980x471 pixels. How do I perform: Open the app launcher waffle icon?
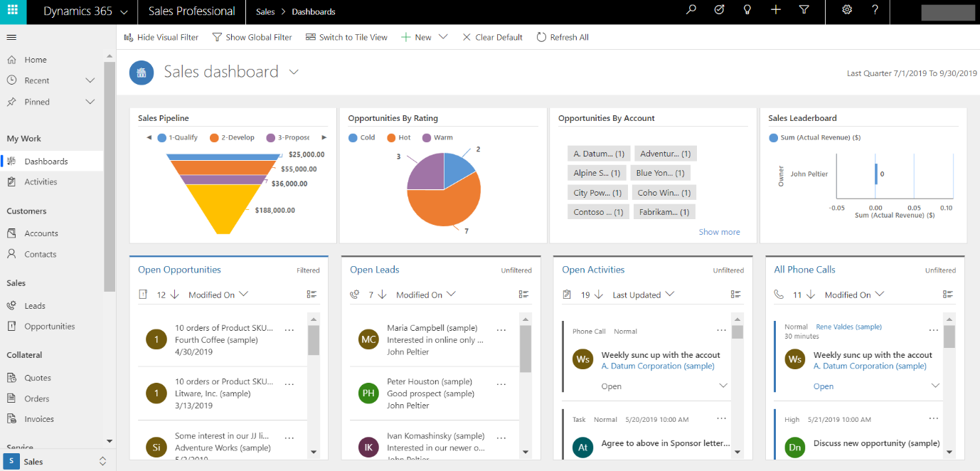coord(13,11)
